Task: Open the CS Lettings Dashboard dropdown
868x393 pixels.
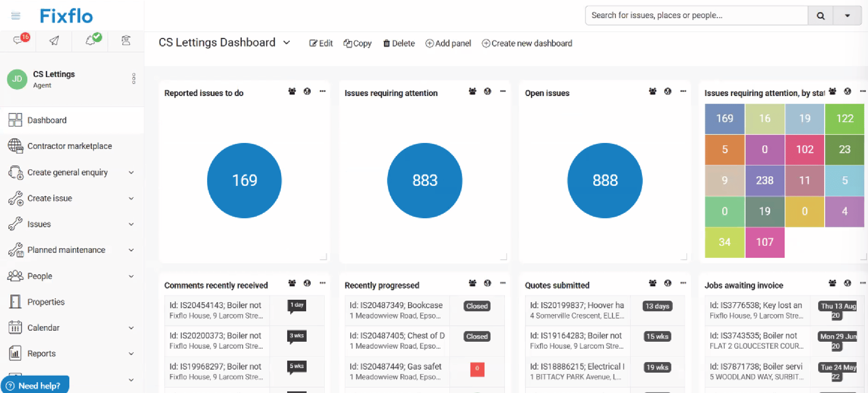Action: tap(286, 43)
